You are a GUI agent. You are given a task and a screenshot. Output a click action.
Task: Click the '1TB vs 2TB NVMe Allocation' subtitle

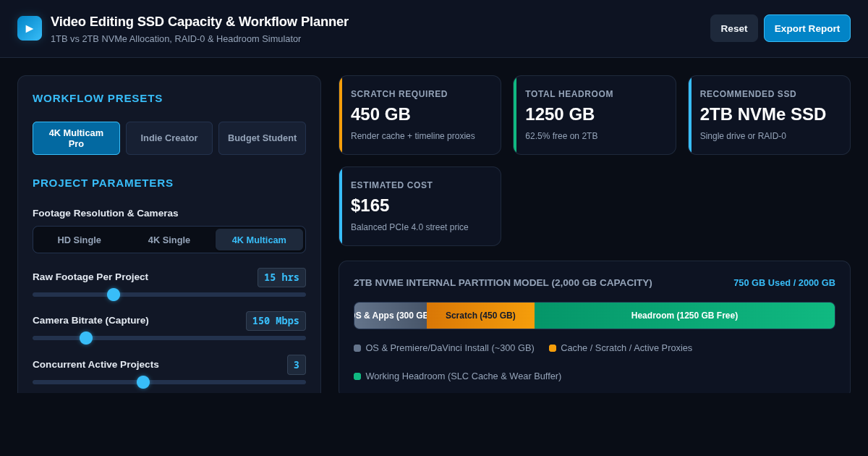(x=176, y=39)
